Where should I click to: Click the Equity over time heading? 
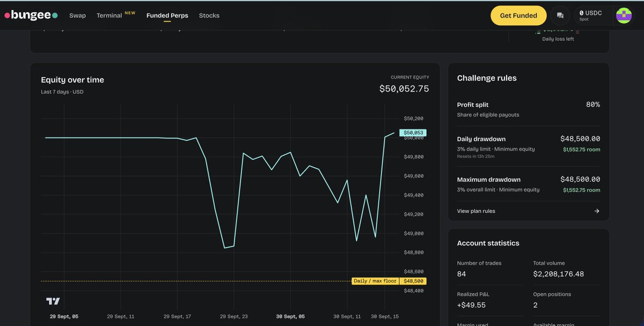click(72, 79)
